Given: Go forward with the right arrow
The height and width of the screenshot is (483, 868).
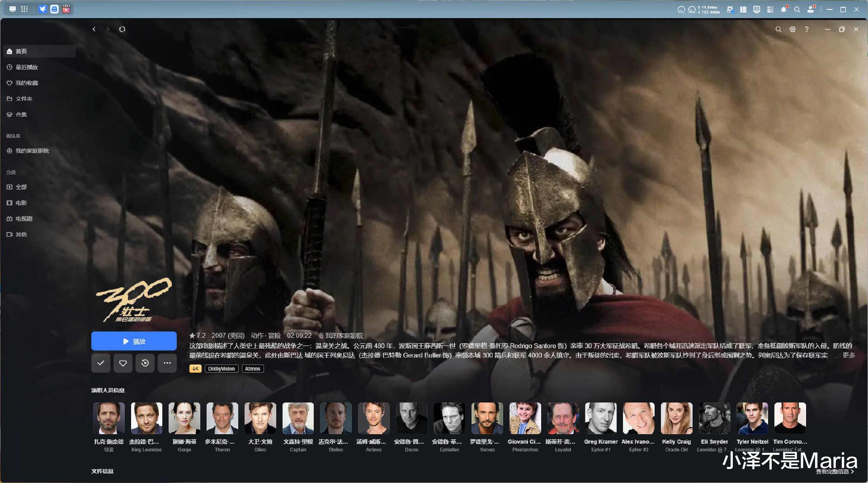Looking at the screenshot, I should [x=108, y=29].
